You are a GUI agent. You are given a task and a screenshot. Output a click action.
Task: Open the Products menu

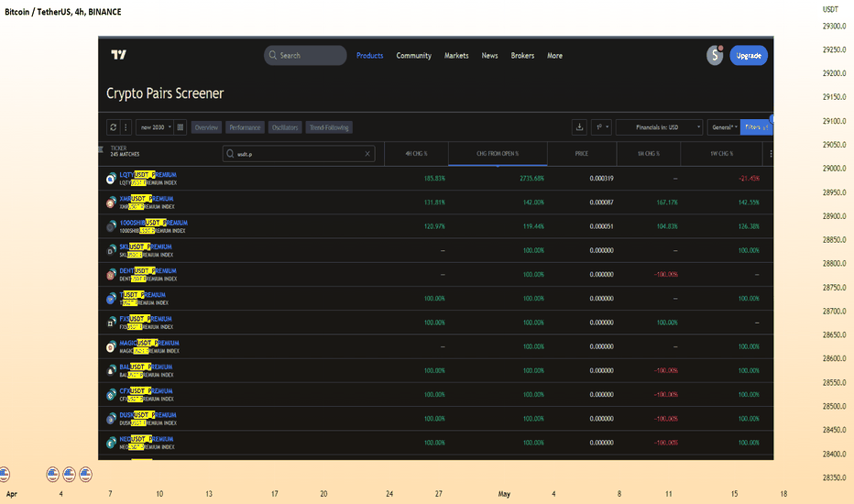pyautogui.click(x=369, y=55)
